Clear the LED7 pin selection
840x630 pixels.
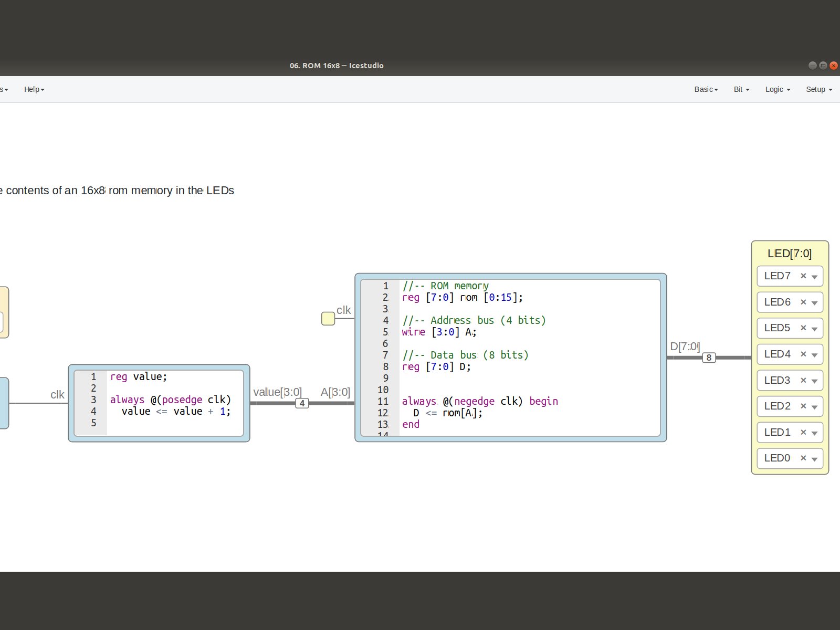click(803, 276)
